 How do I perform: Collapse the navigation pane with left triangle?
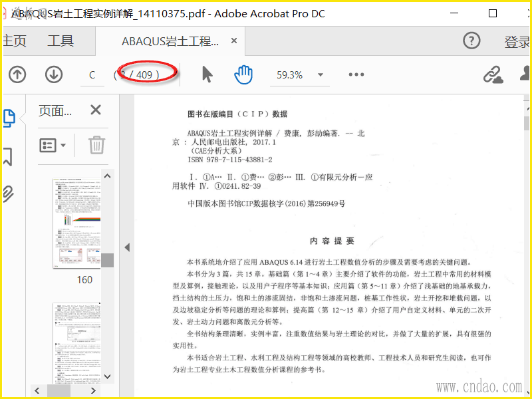pos(127,247)
